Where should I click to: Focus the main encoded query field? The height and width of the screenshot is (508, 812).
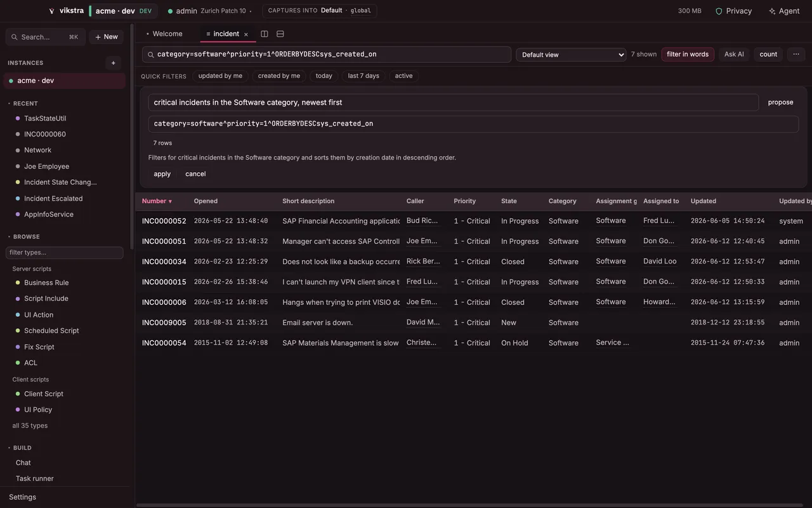(327, 55)
